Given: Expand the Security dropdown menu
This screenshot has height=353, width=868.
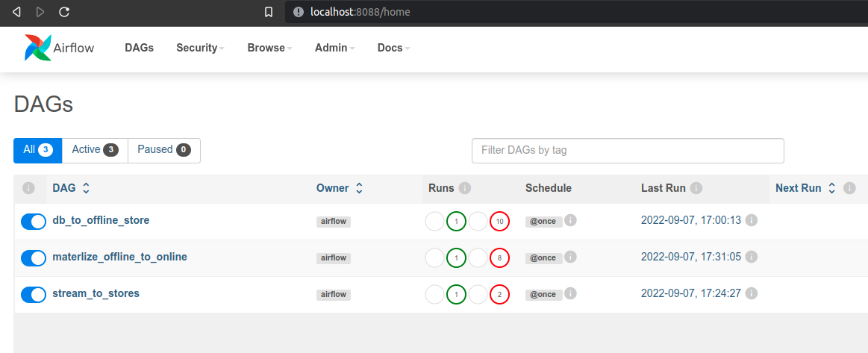Looking at the screenshot, I should [200, 48].
